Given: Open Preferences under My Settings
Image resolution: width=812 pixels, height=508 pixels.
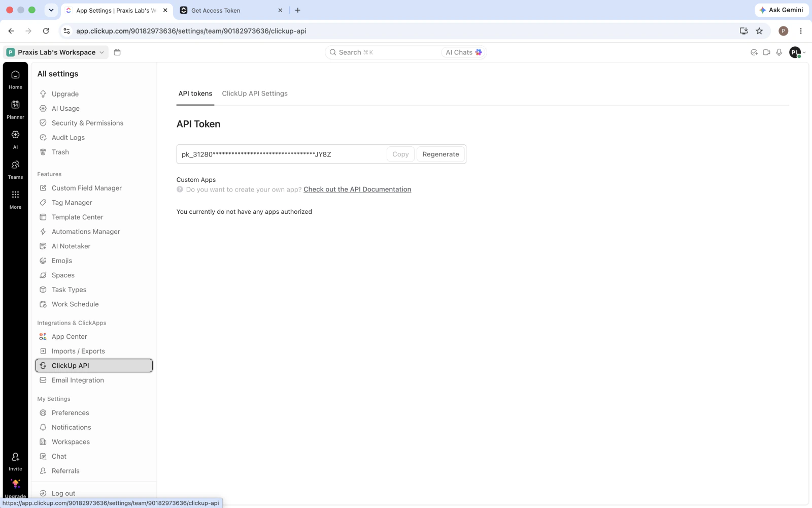Looking at the screenshot, I should [93, 413].
